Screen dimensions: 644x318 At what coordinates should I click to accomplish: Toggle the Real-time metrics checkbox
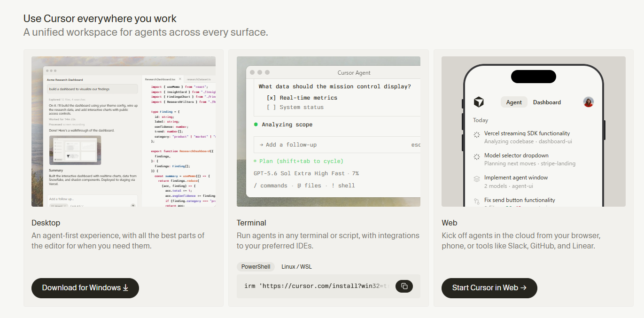[x=271, y=98]
